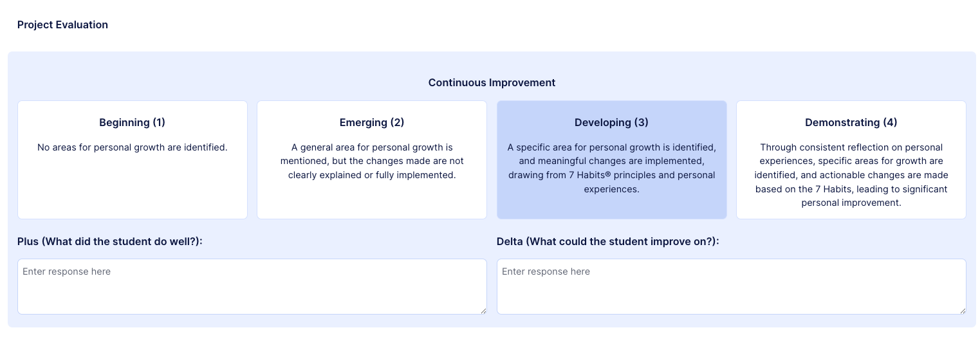Click the "Demonstrating (4)" title text
Screen dimensions: 980x339
(x=851, y=122)
